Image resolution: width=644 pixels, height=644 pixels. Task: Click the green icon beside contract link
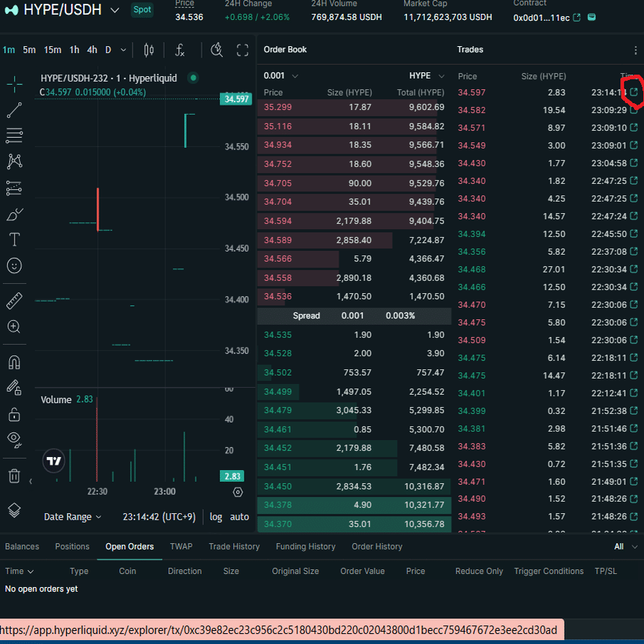click(x=592, y=17)
